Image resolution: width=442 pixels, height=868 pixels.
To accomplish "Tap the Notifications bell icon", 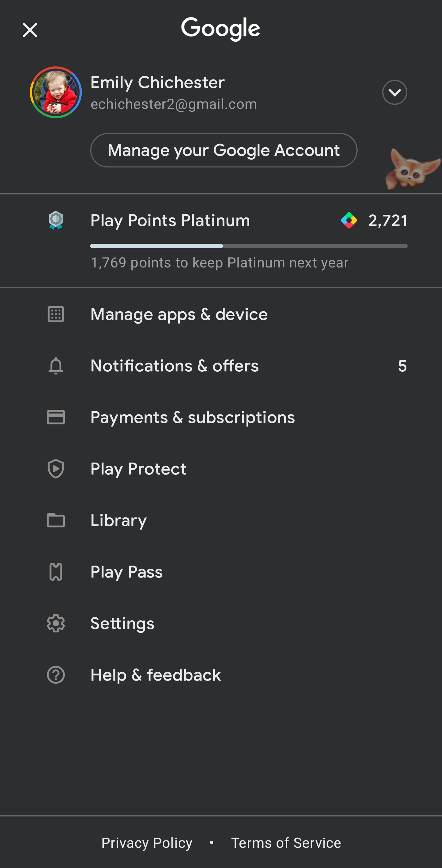I will (56, 366).
